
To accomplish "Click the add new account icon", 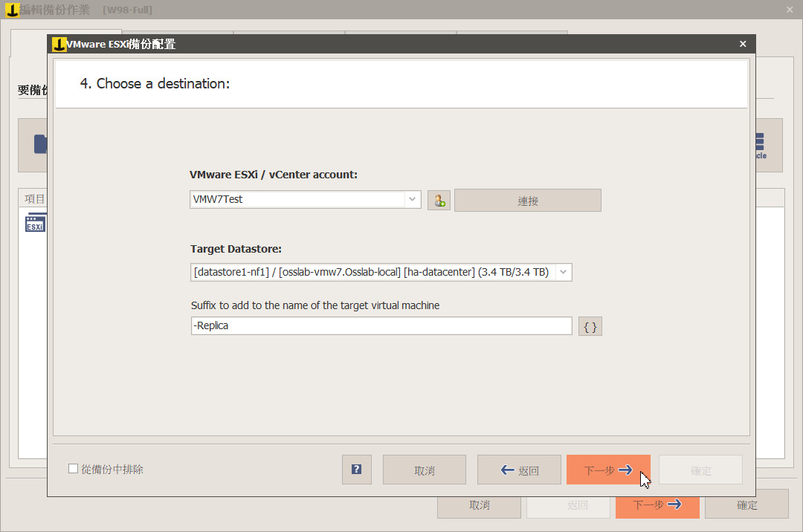I will point(439,201).
